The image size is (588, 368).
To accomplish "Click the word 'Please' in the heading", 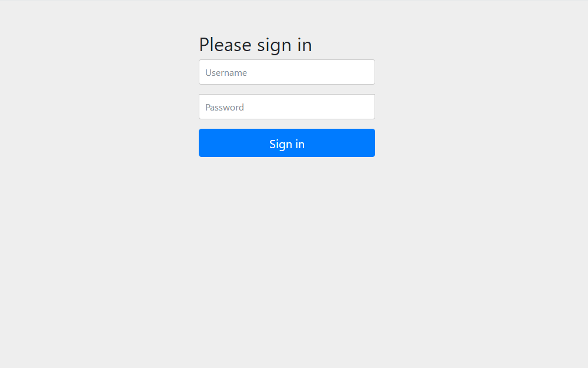I will coord(225,45).
